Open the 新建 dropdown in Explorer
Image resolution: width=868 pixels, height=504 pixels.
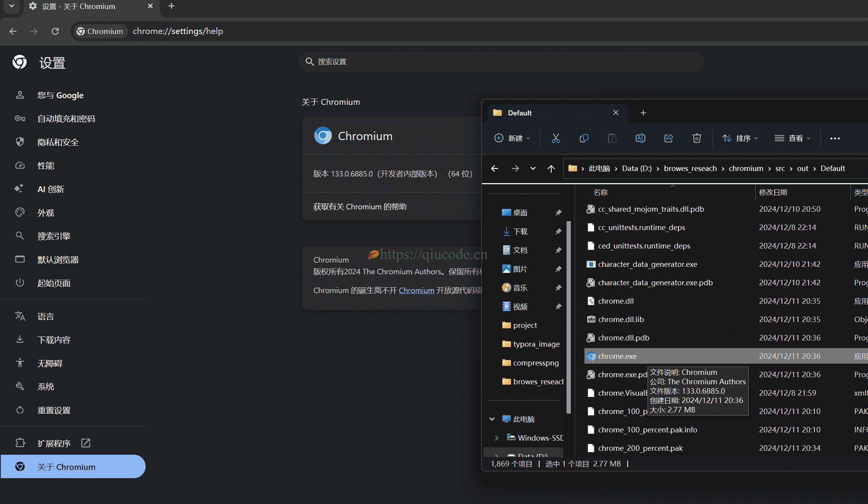click(512, 138)
